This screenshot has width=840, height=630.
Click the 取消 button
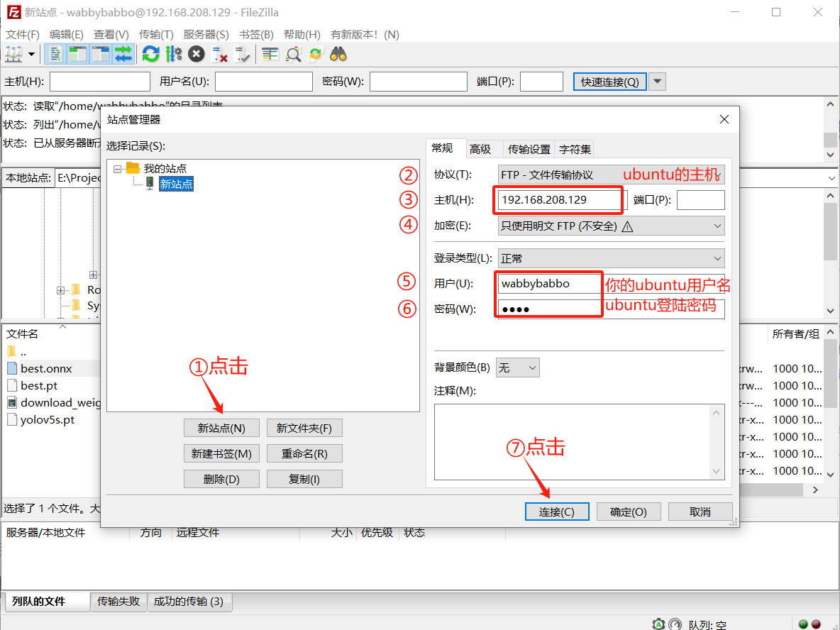point(700,512)
